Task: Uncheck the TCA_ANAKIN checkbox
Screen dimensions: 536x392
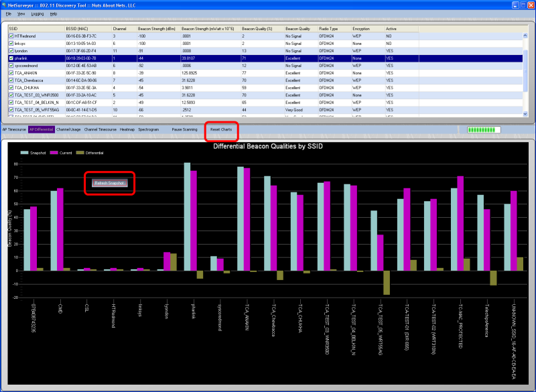Action: click(x=11, y=73)
